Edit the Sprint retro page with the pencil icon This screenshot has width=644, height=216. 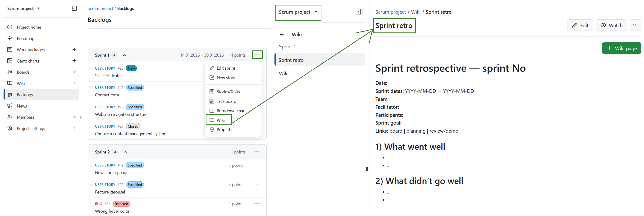coord(580,25)
